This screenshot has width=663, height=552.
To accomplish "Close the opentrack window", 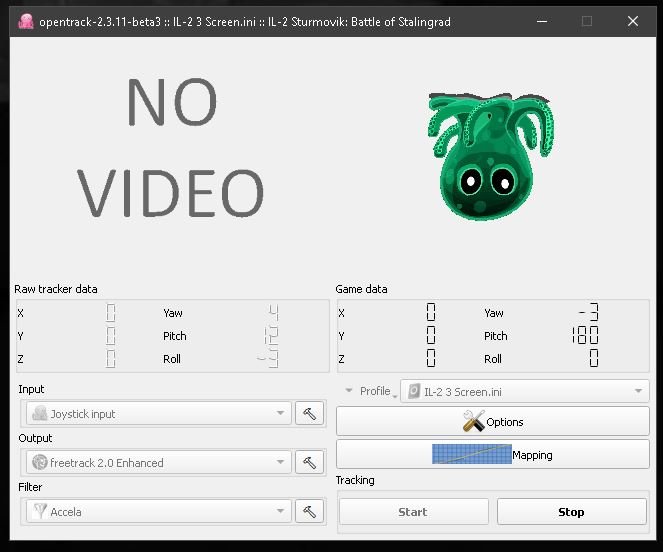I will pyautogui.click(x=633, y=21).
